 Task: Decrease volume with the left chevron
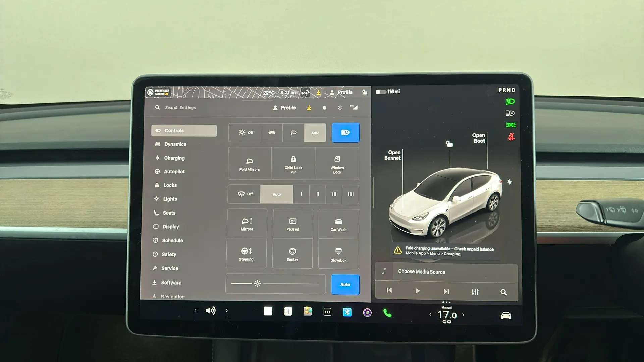coord(195,310)
